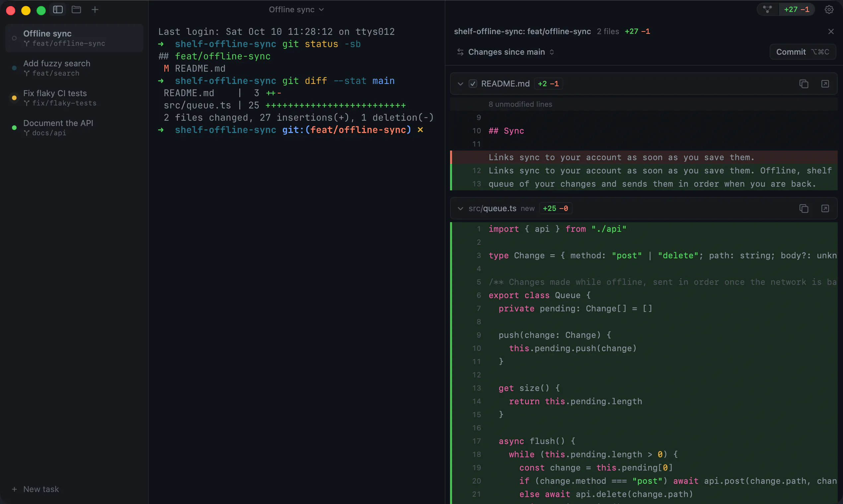Toggle the README.md checkbox
Screen dimensions: 843x504
tap(473, 84)
